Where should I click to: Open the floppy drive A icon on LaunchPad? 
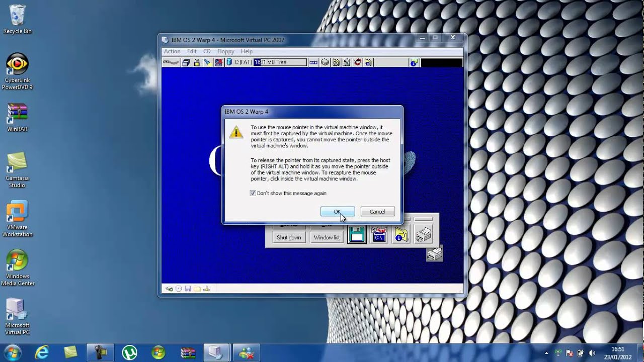tap(357, 235)
